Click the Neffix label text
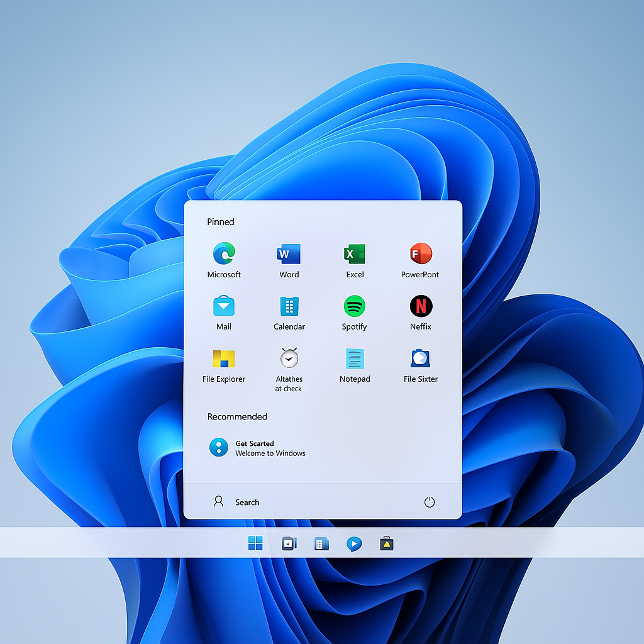 [421, 326]
